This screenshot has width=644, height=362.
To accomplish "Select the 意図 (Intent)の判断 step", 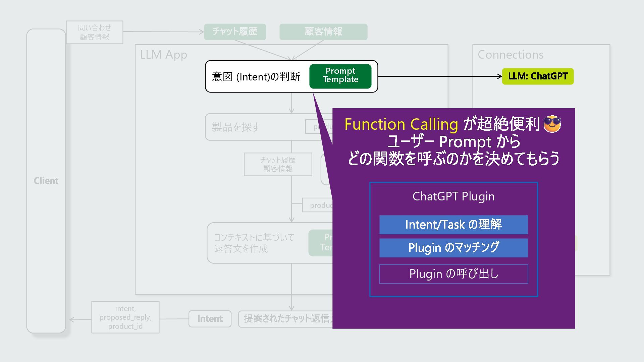I will (256, 77).
